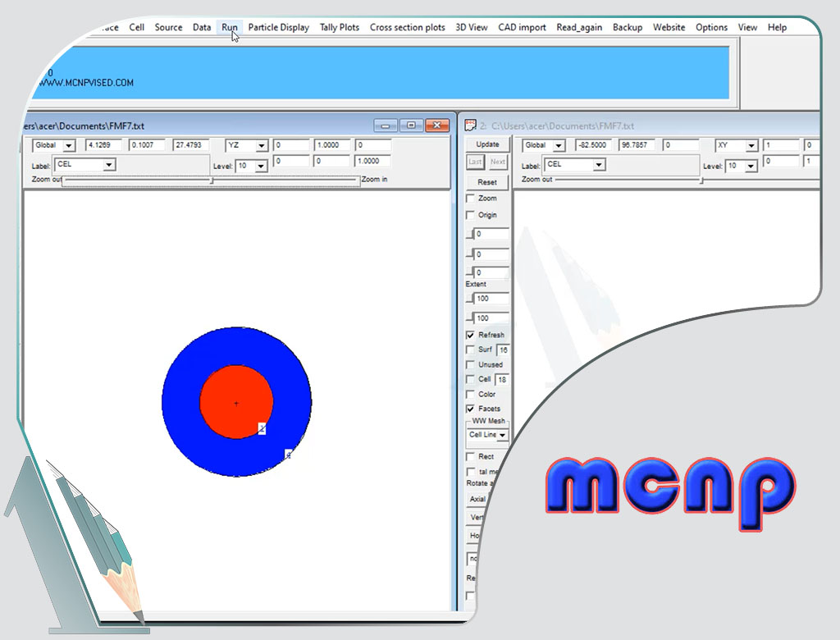Enable the Zoom checkbox
The image size is (840, 640).
tap(470, 199)
